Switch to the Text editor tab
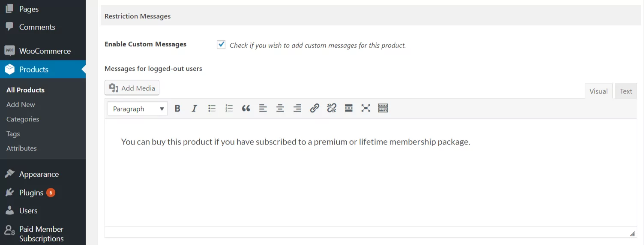644x245 pixels. coord(626,91)
